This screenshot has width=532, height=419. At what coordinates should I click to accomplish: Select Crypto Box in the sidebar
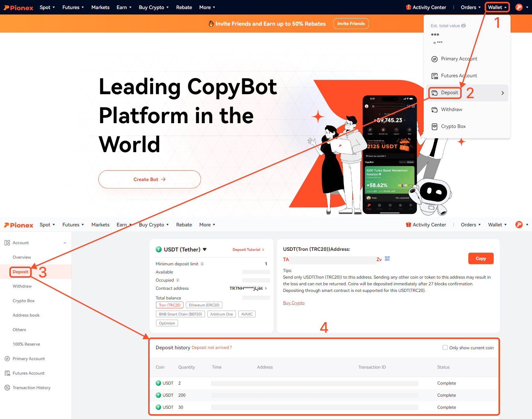(24, 301)
